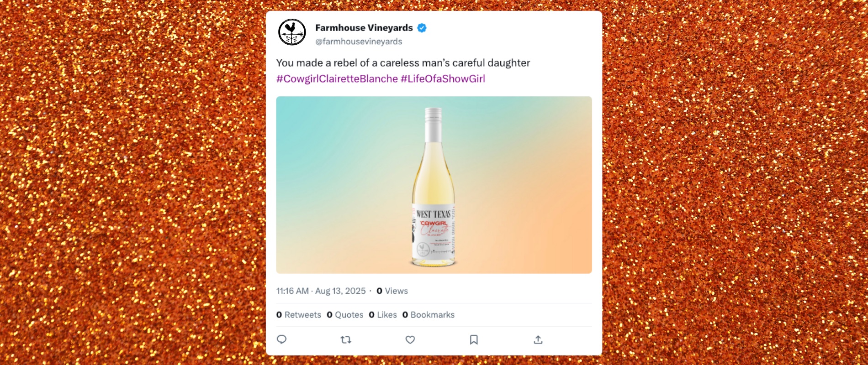Like the tweet with the heart icon

point(410,339)
